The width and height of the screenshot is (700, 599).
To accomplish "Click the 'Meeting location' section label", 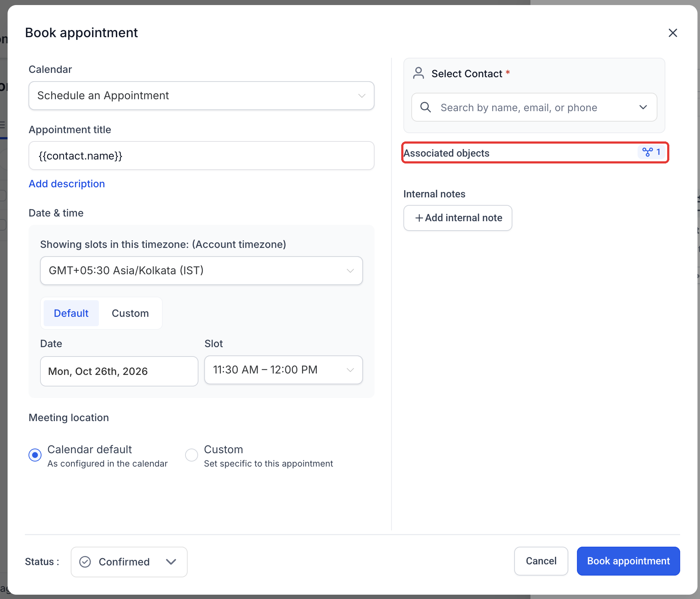I will pyautogui.click(x=69, y=417).
